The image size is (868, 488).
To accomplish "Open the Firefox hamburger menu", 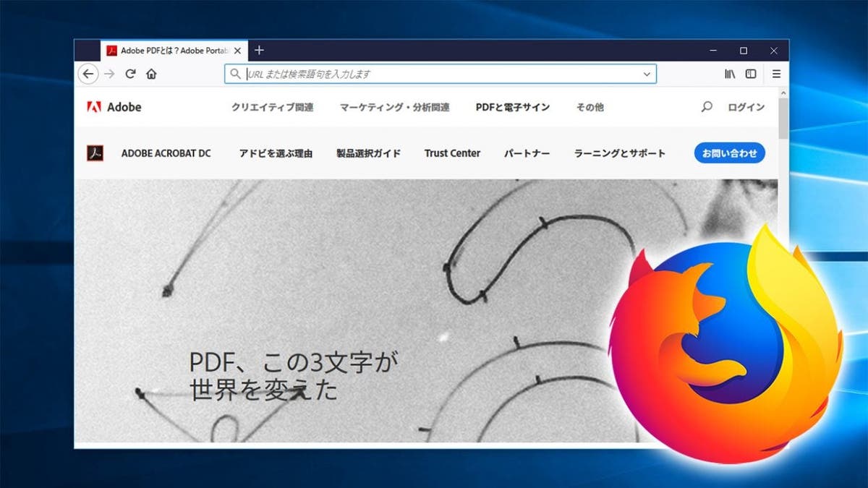I will [776, 74].
